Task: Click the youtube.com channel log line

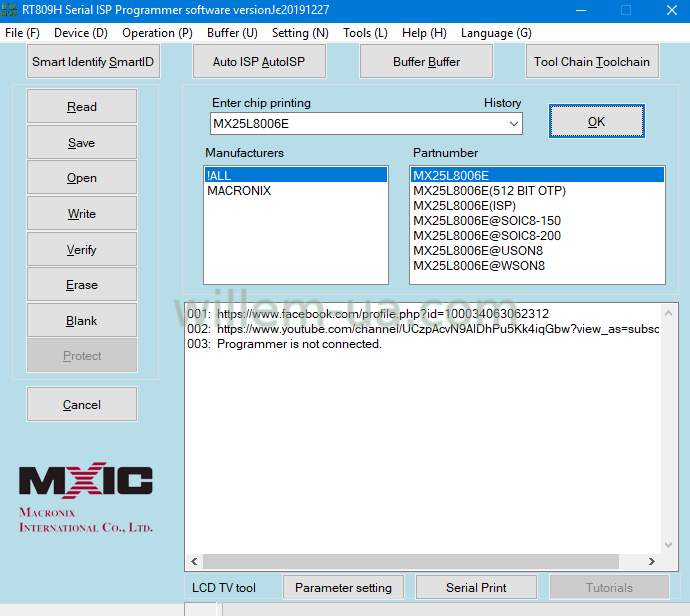Action: pyautogui.click(x=423, y=329)
